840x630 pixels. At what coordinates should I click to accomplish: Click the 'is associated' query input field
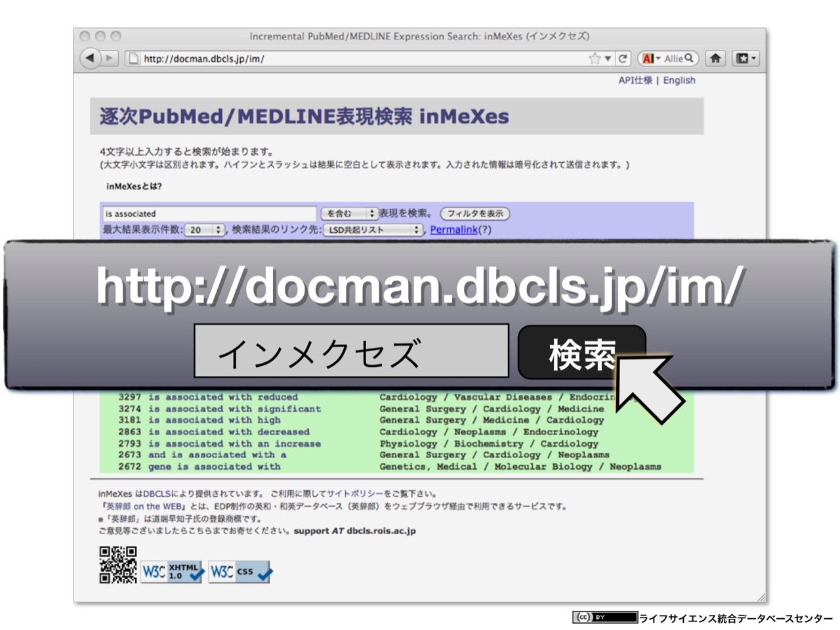(209, 213)
